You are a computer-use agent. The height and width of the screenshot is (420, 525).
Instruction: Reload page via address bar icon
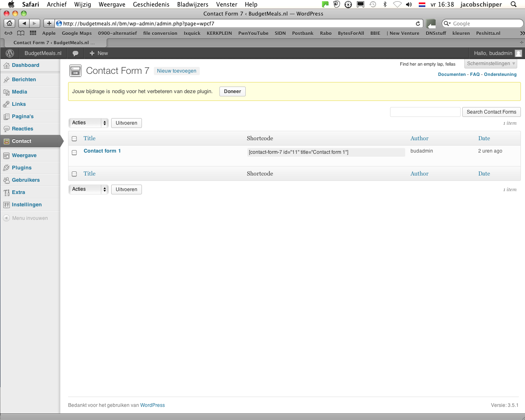pyautogui.click(x=418, y=23)
